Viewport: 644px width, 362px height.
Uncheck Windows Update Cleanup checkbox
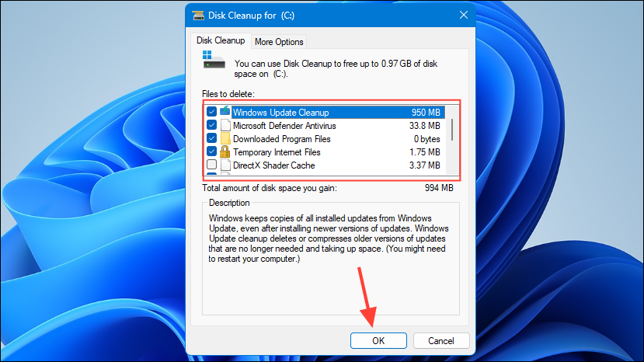coord(211,112)
